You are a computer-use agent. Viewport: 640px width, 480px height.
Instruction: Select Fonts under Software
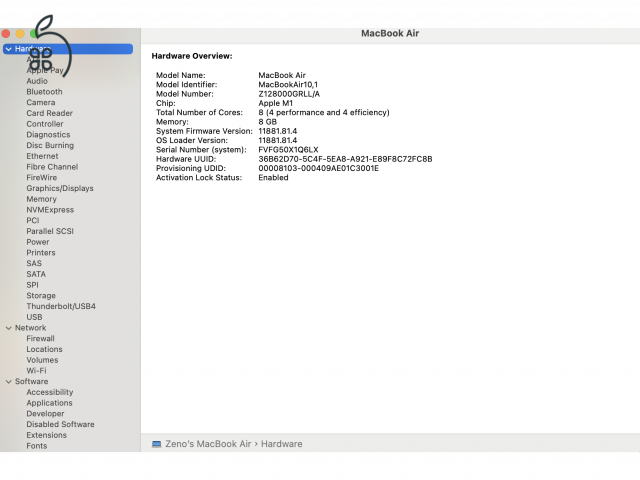click(x=37, y=446)
